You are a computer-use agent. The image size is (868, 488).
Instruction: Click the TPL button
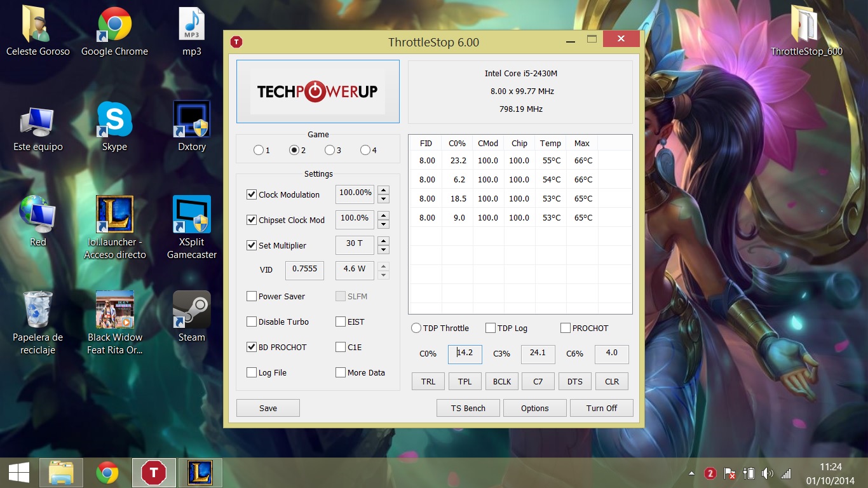tap(465, 381)
